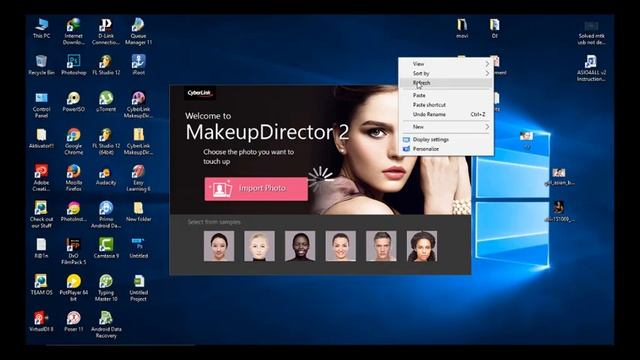
Task: Select the CyberLink MakeupDirector zip archive icon
Action: [x=138, y=142]
